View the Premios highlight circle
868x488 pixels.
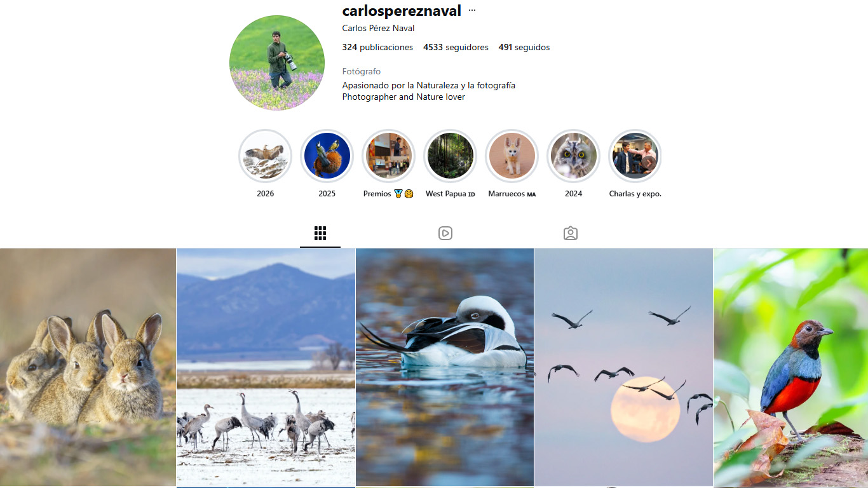pyautogui.click(x=388, y=156)
